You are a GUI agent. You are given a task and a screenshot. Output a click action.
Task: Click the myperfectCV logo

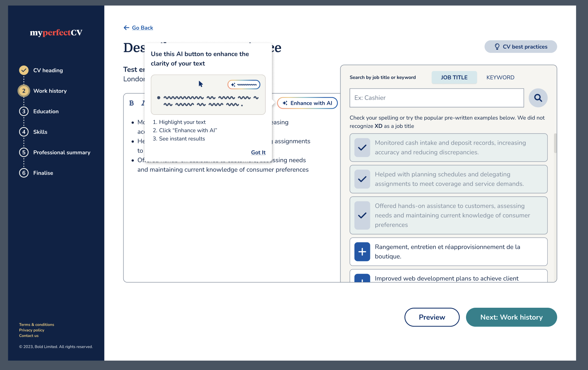pos(56,33)
